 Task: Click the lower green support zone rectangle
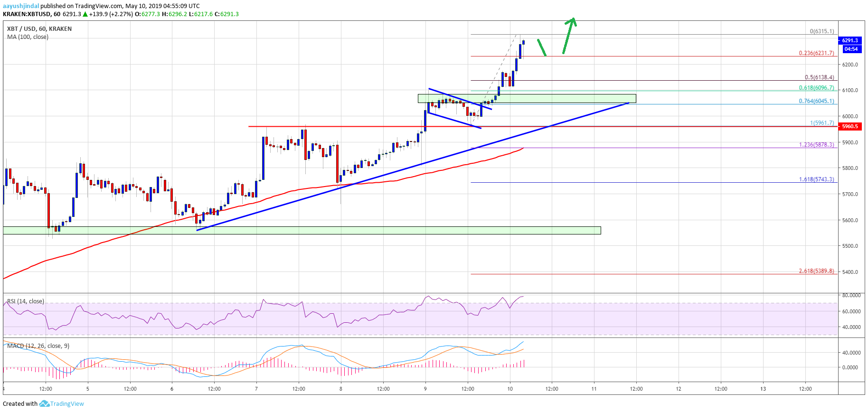coord(332,231)
